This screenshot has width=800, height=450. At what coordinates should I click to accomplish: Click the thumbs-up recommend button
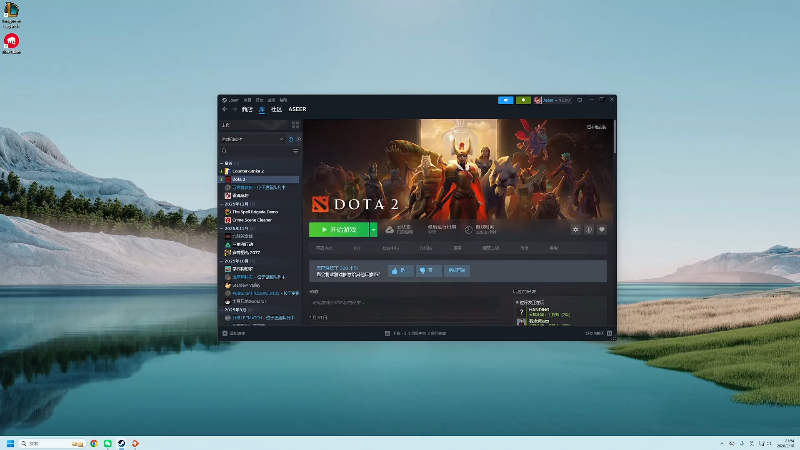[400, 270]
